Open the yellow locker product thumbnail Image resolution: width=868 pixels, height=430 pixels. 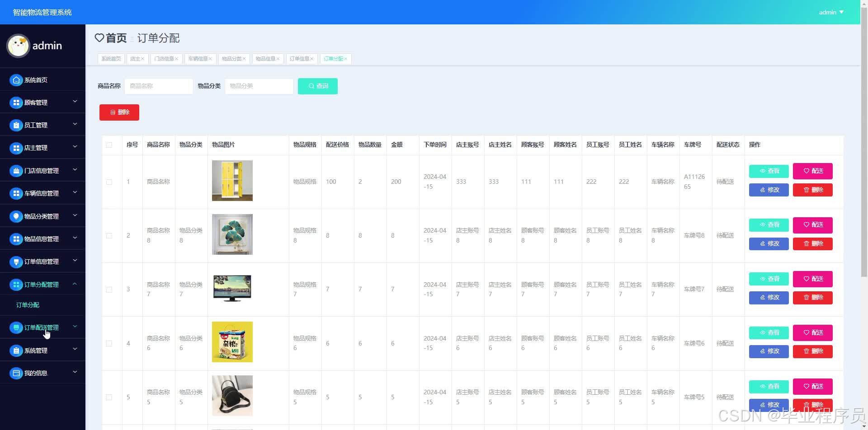pos(232,181)
